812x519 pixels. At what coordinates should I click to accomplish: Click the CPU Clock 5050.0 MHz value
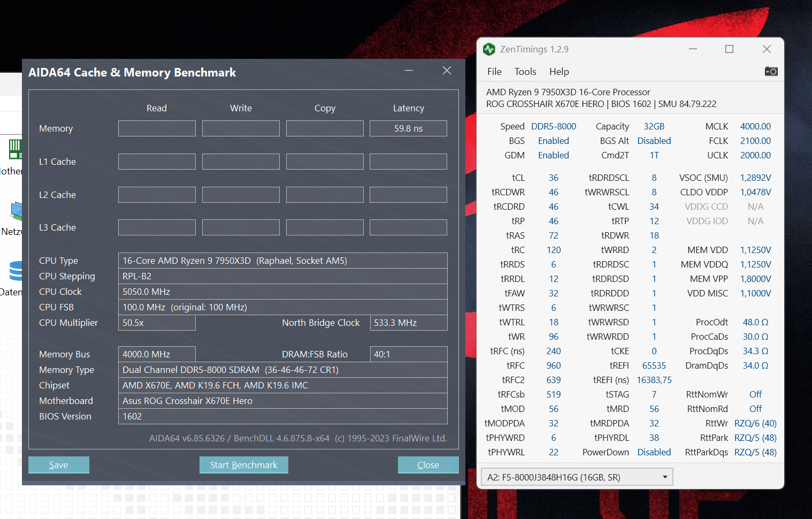pyautogui.click(x=283, y=292)
